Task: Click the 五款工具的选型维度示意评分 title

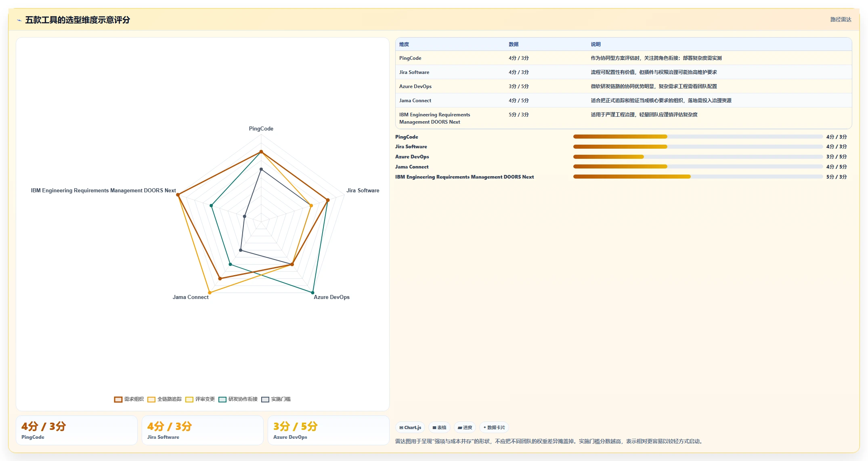Action: pyautogui.click(x=78, y=20)
